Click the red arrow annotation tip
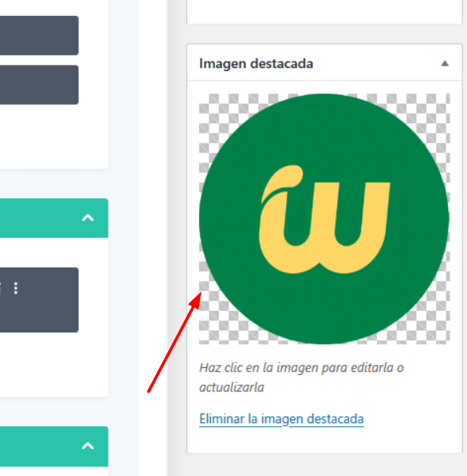 pos(200,294)
